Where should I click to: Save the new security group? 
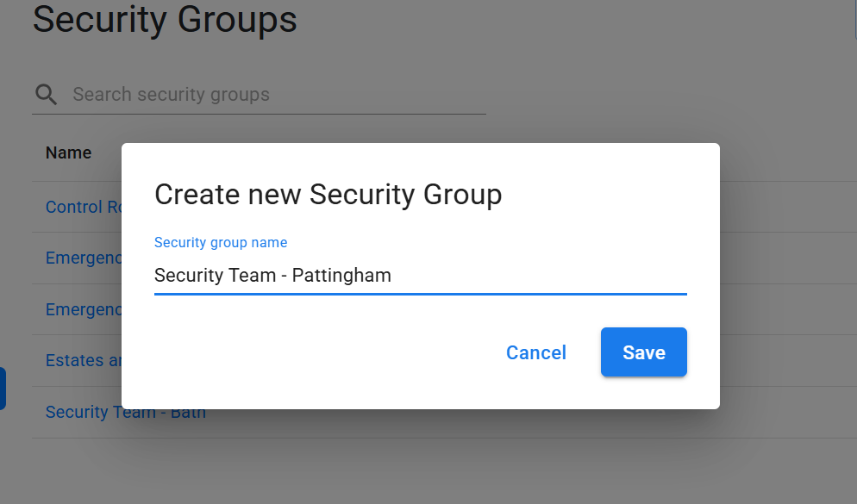pos(644,352)
